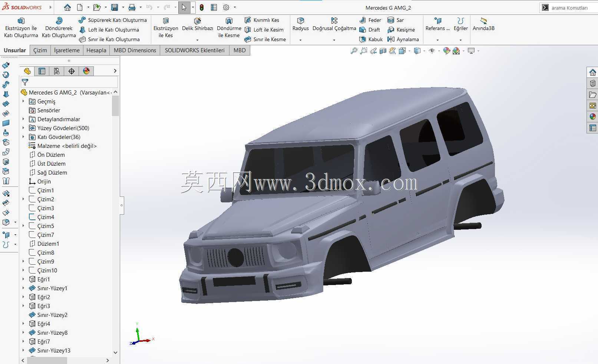Expand the Geçmiş tree node
598x364 pixels.
[23, 101]
